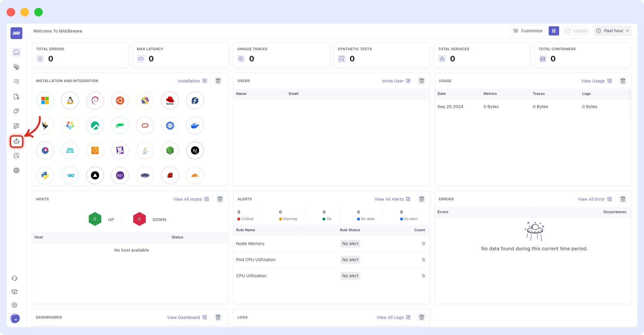
Task: Click the green UP hosts hexagon
Action: (95, 219)
